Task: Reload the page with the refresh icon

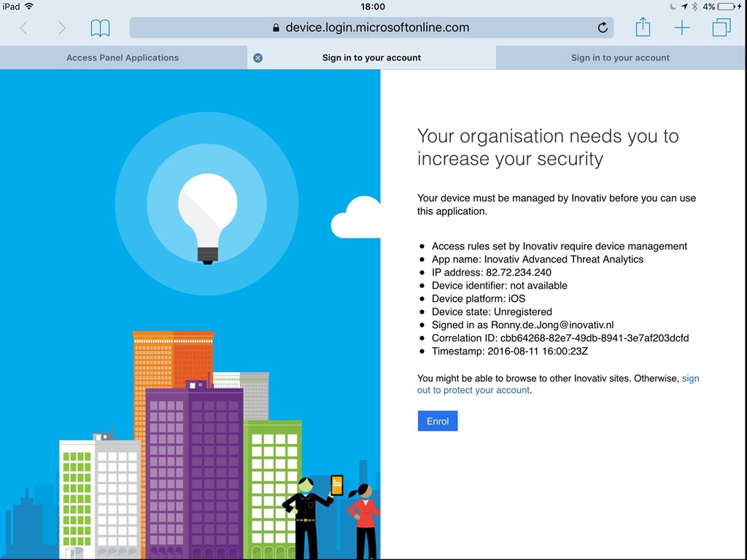Action: 603,28
